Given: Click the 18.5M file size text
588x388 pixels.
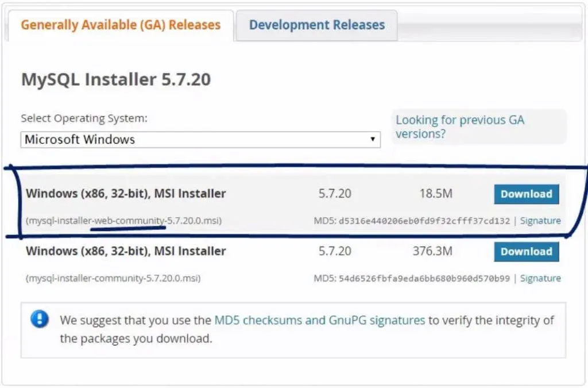Looking at the screenshot, I should 436,194.
